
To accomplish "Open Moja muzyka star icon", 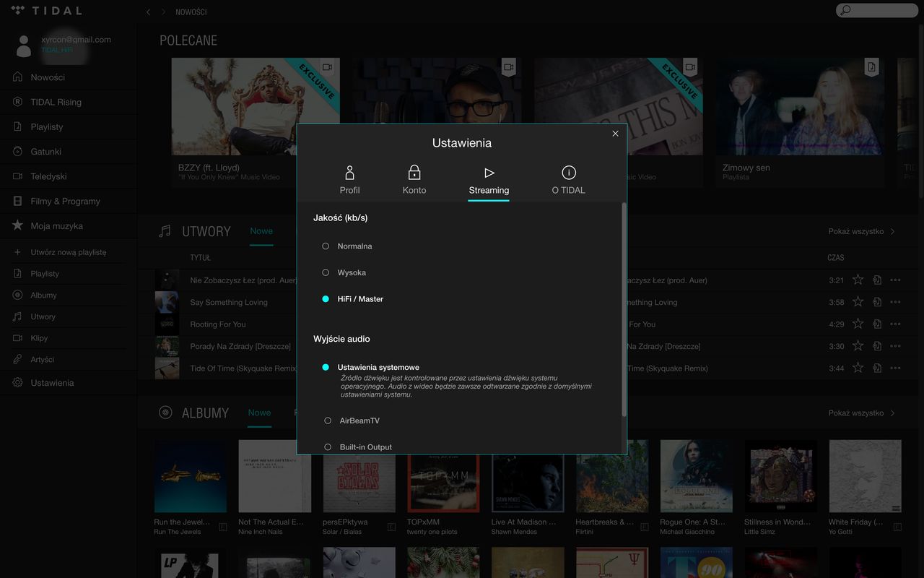I will point(17,225).
